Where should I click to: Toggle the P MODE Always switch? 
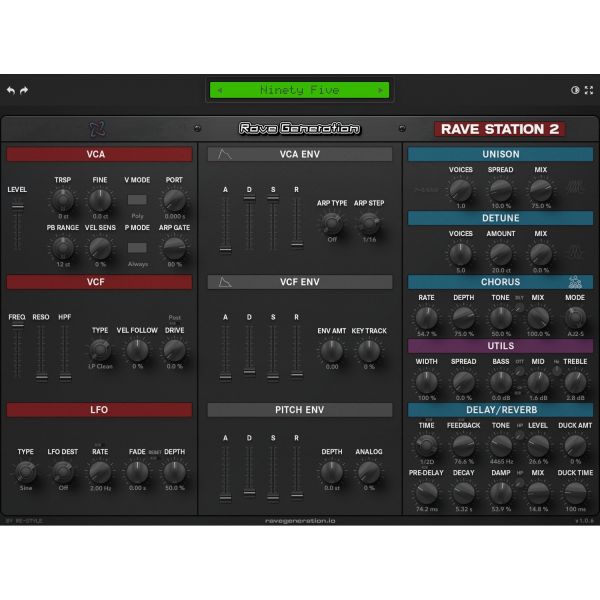(x=137, y=248)
